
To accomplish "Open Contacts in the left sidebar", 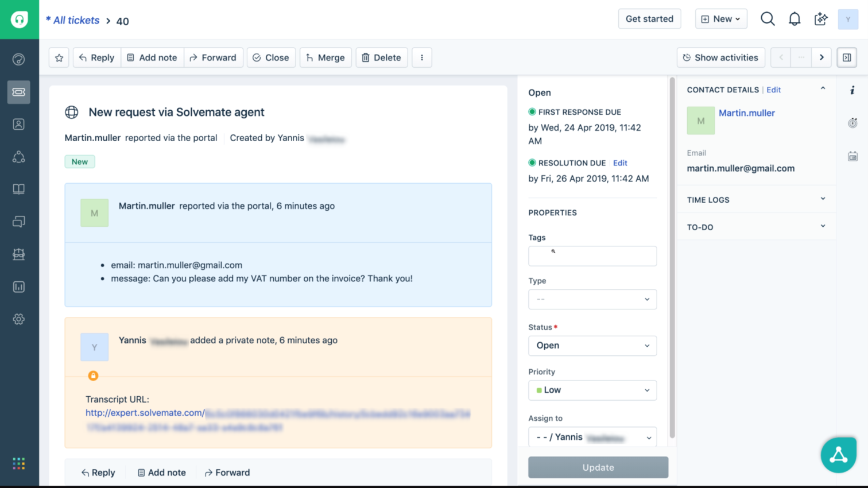I will pyautogui.click(x=19, y=125).
